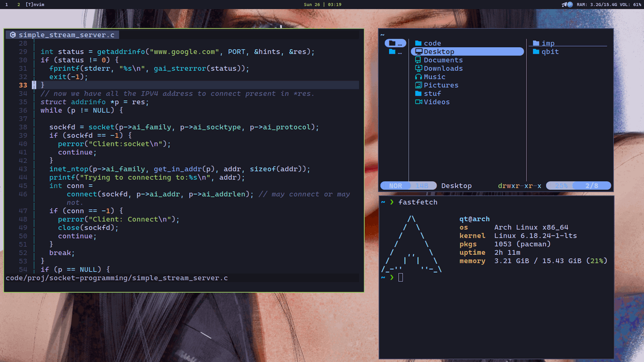Click line number 33 in the editor gutter
Image resolution: width=644 pixels, height=362 pixels.
tap(23, 85)
